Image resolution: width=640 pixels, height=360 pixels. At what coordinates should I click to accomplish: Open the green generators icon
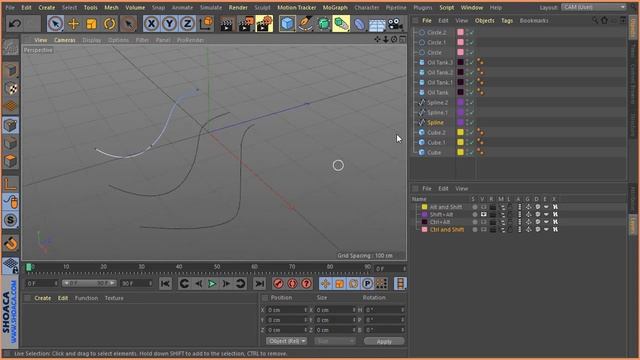click(323, 24)
